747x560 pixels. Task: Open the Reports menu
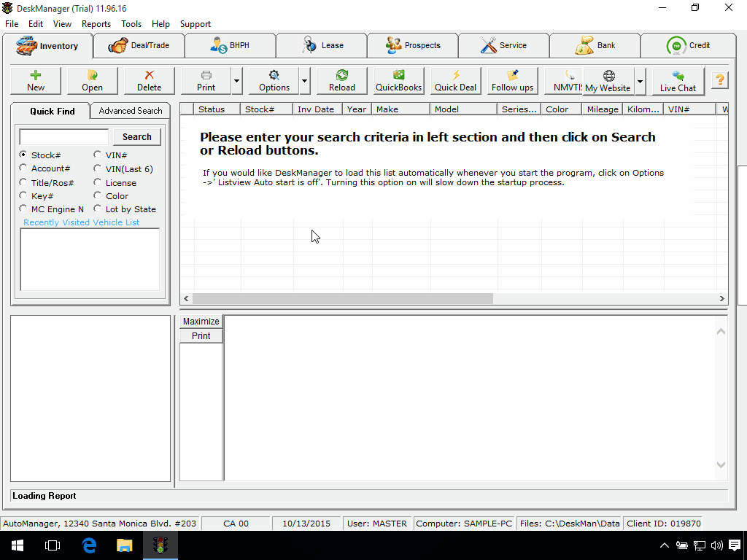[x=96, y=24]
